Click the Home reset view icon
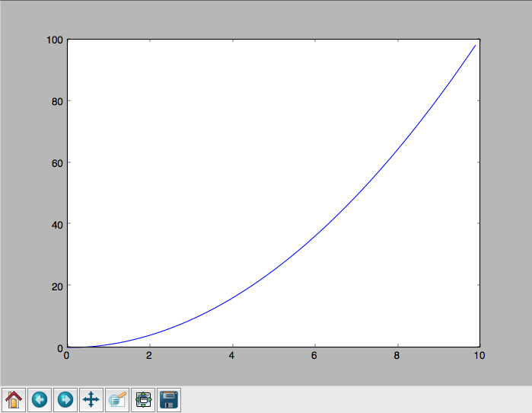Screen dimensions: 532x413 (14, 399)
